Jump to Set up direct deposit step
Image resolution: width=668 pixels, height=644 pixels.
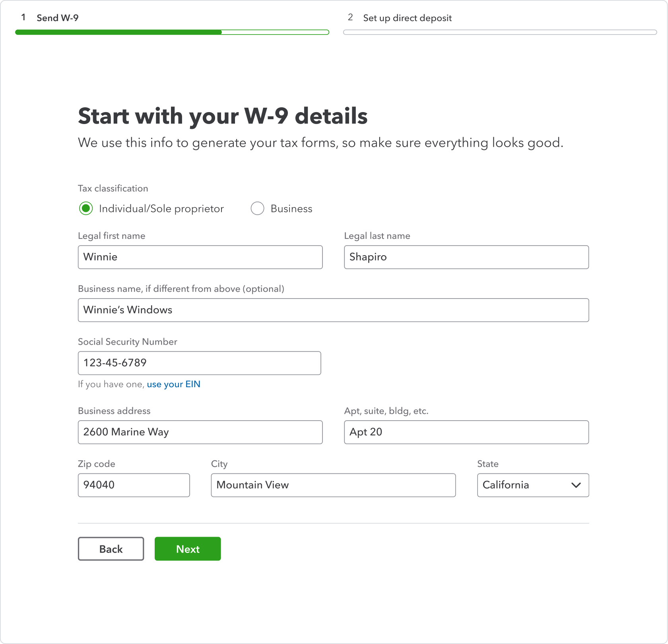coord(407,18)
